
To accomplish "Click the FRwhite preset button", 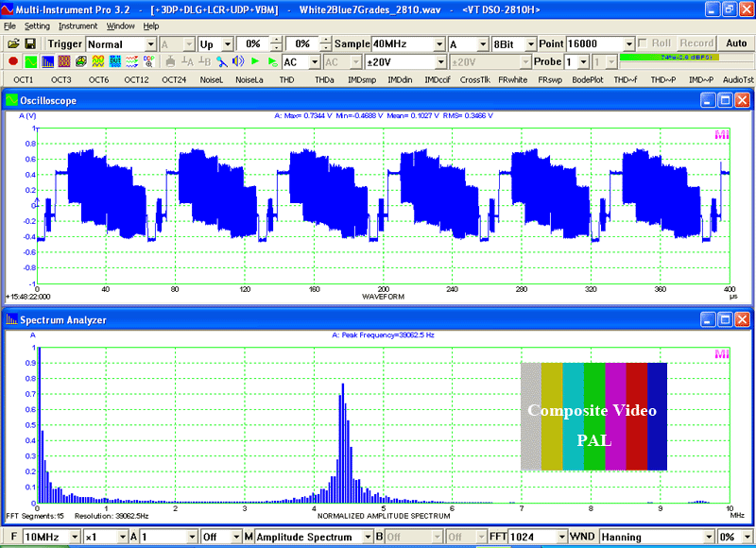I will click(x=512, y=79).
